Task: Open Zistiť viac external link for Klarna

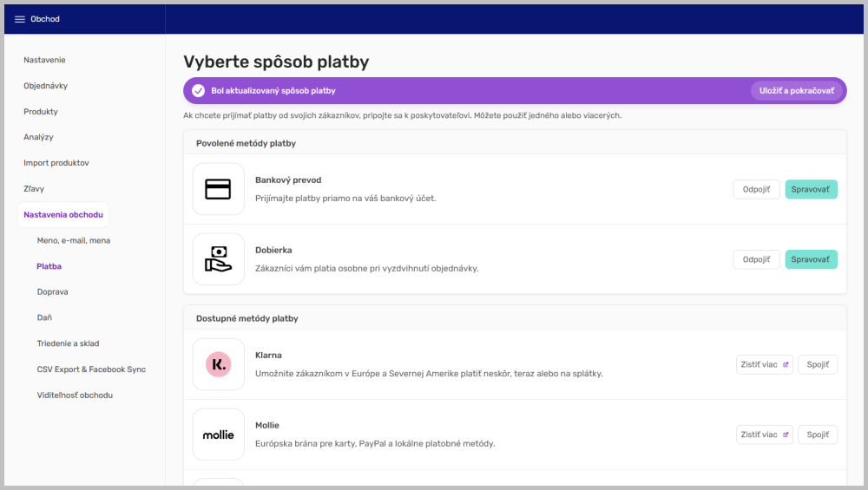Action: pyautogui.click(x=764, y=364)
